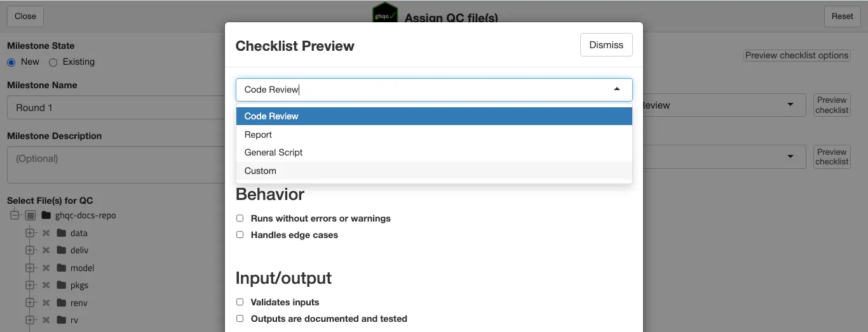Check 'Runs without errors or warnings'

click(x=240, y=218)
